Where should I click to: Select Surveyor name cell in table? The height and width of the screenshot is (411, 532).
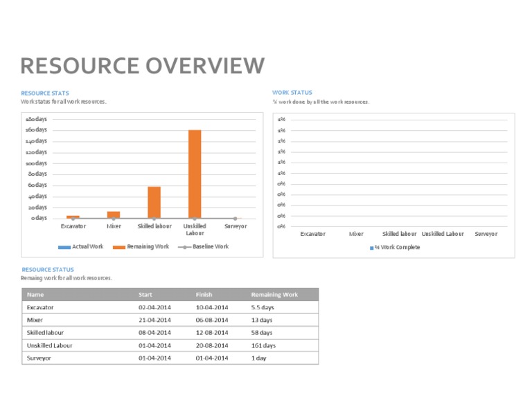coord(39,358)
